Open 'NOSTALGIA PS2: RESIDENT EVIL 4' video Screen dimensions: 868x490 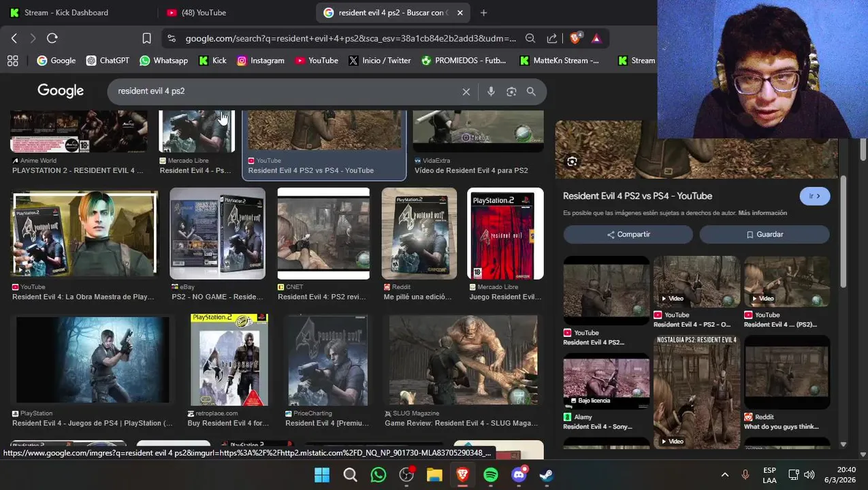tap(696, 392)
